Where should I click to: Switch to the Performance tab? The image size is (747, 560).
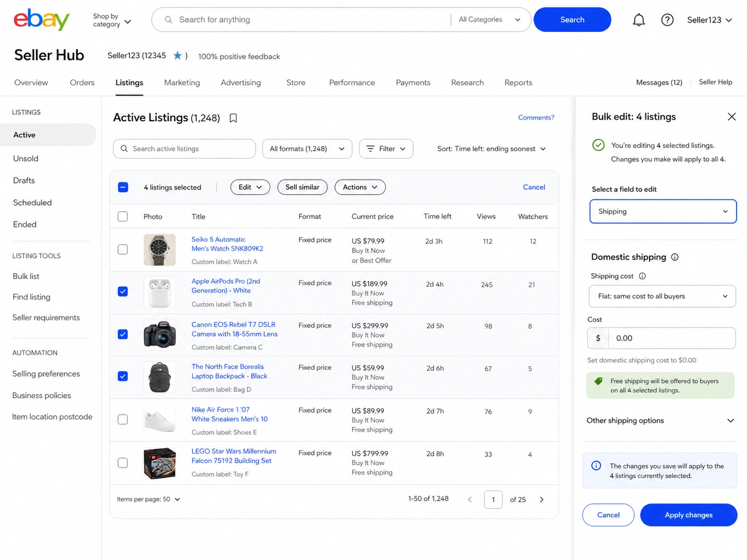click(352, 83)
